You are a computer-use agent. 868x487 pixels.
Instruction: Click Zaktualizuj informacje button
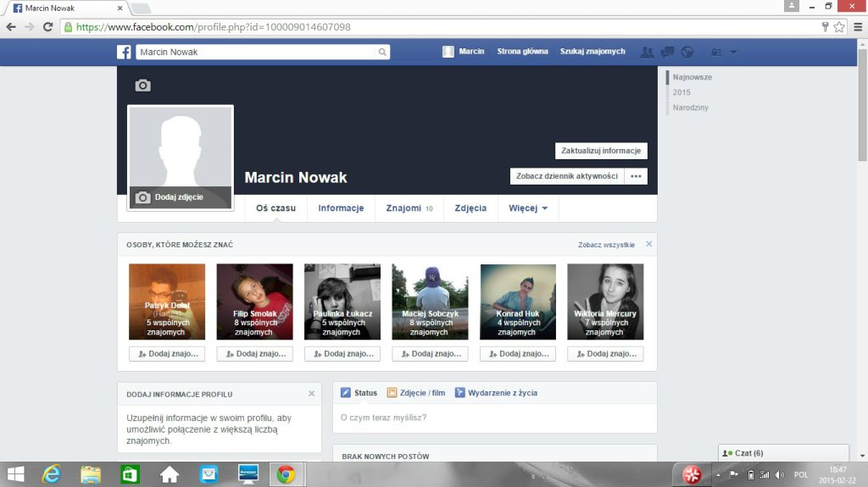tap(601, 151)
